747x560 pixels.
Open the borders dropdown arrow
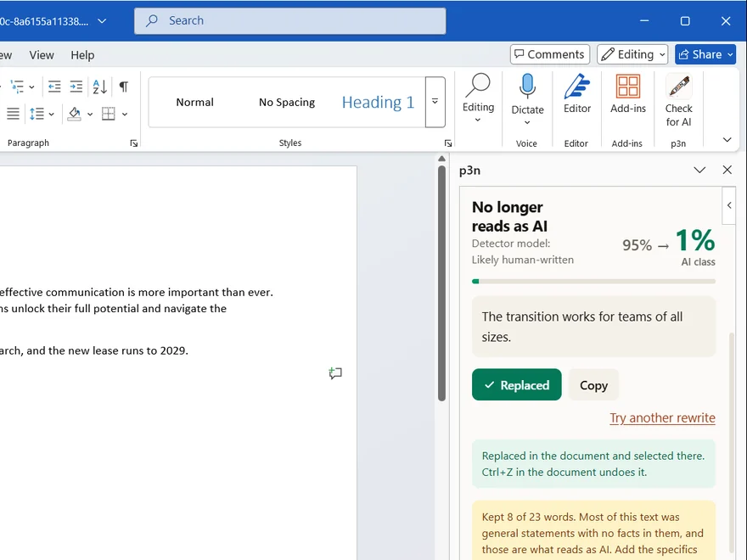tap(125, 115)
